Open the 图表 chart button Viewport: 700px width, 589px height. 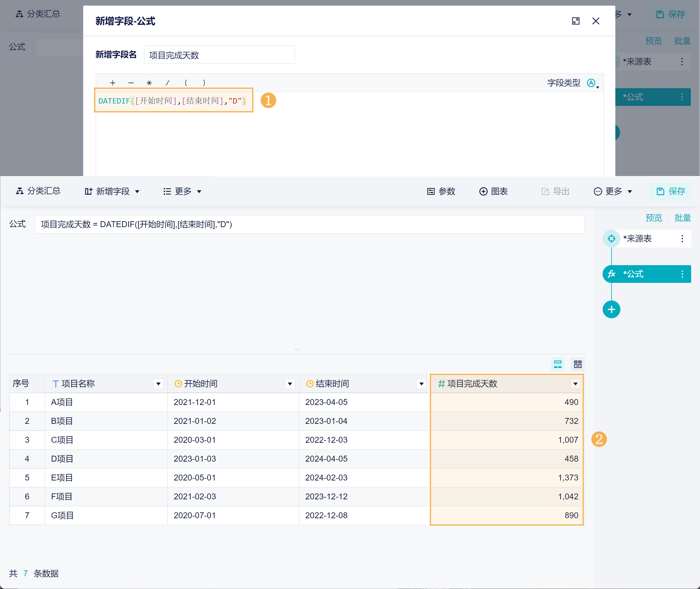point(493,191)
